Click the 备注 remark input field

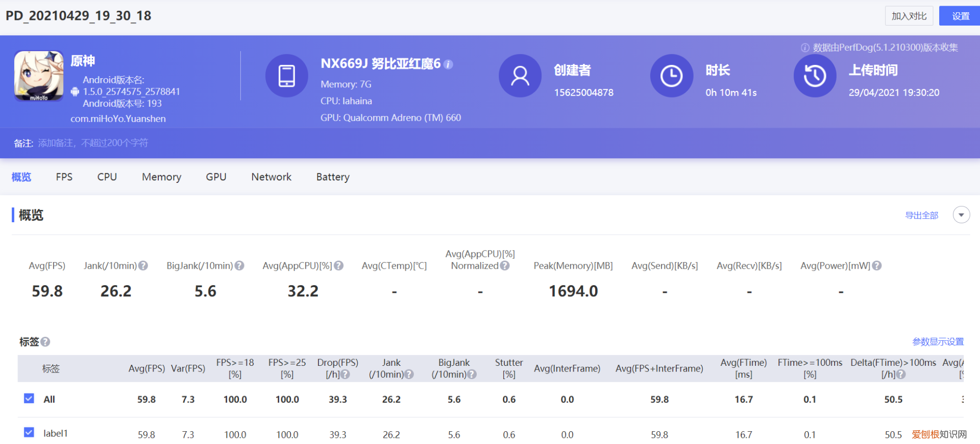[93, 143]
